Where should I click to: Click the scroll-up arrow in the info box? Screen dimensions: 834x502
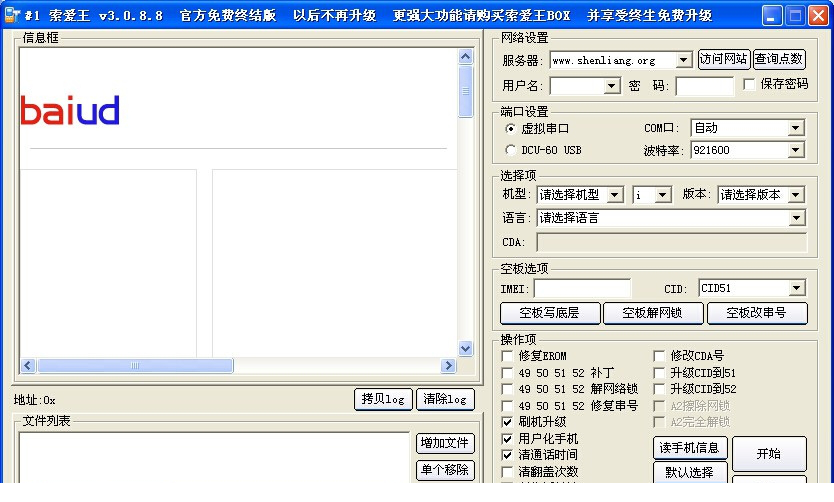coord(465,56)
